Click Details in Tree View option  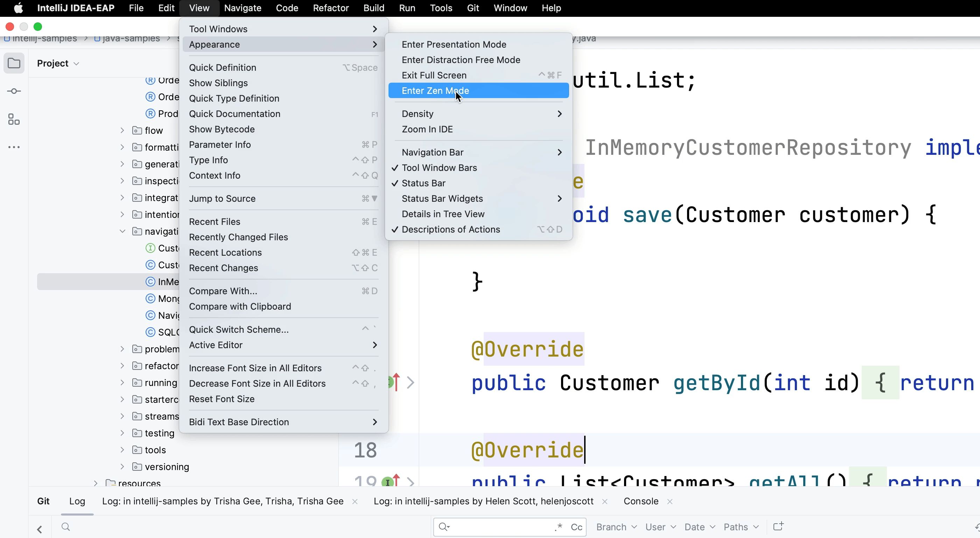(x=478, y=214)
